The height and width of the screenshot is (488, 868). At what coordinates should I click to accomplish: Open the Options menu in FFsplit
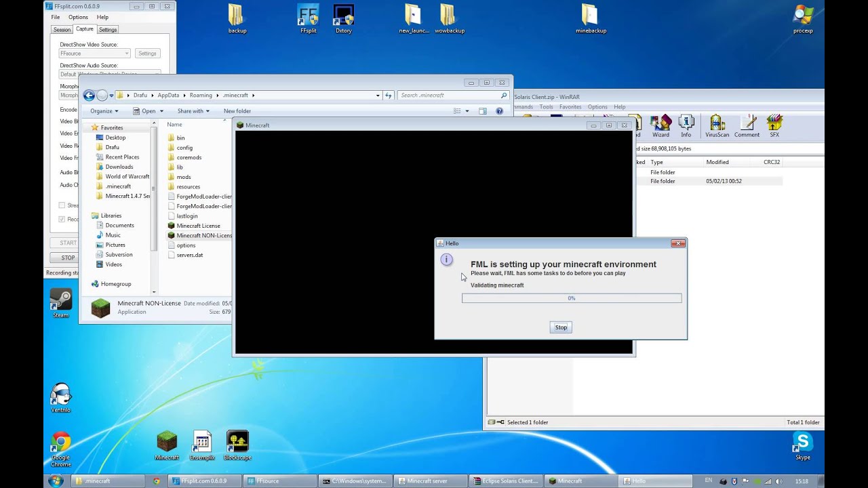tap(78, 17)
